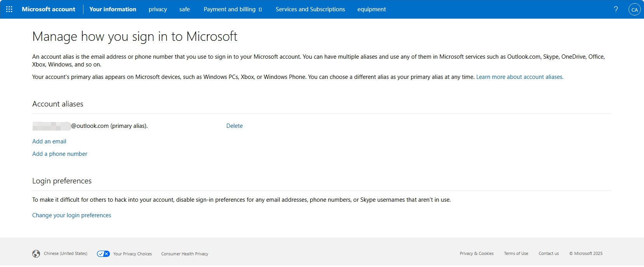Click Add a phone number link
The width and height of the screenshot is (644, 267).
(60, 154)
